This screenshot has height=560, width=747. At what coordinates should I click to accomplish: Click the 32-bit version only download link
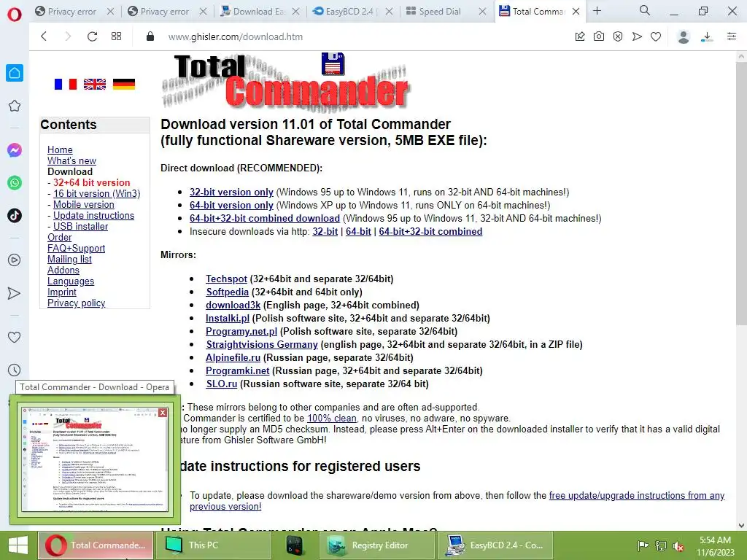click(x=231, y=192)
